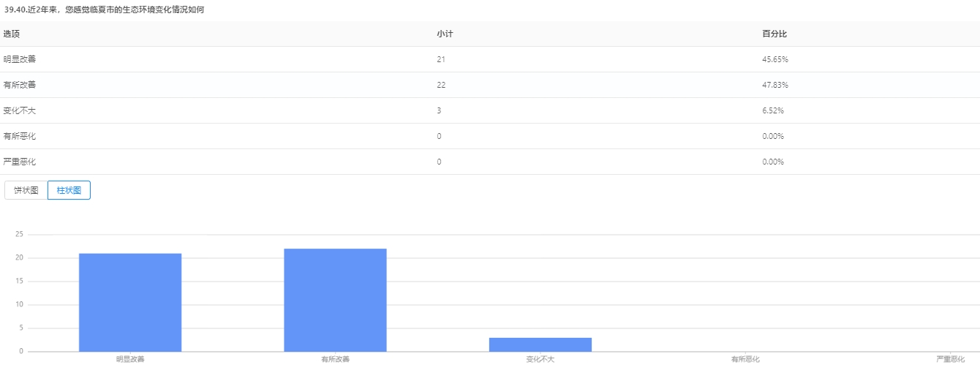Viewport: 980px width, 381px height.
Task: Click the 45.65% percentage cell
Action: 774,59
